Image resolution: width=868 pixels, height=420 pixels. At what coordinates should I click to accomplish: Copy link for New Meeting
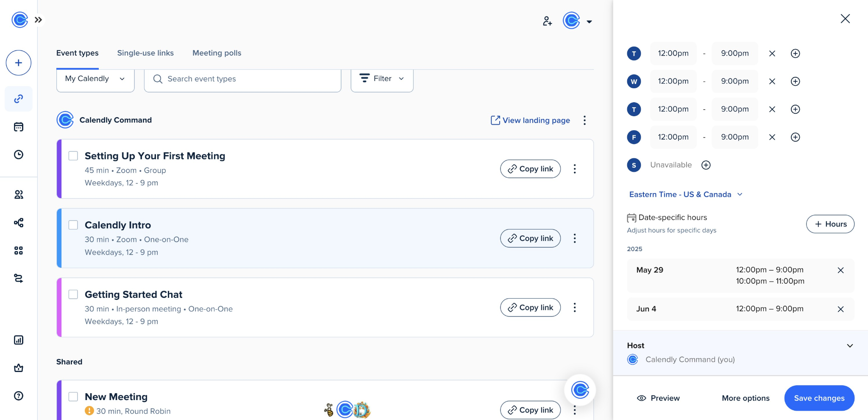[x=531, y=410]
